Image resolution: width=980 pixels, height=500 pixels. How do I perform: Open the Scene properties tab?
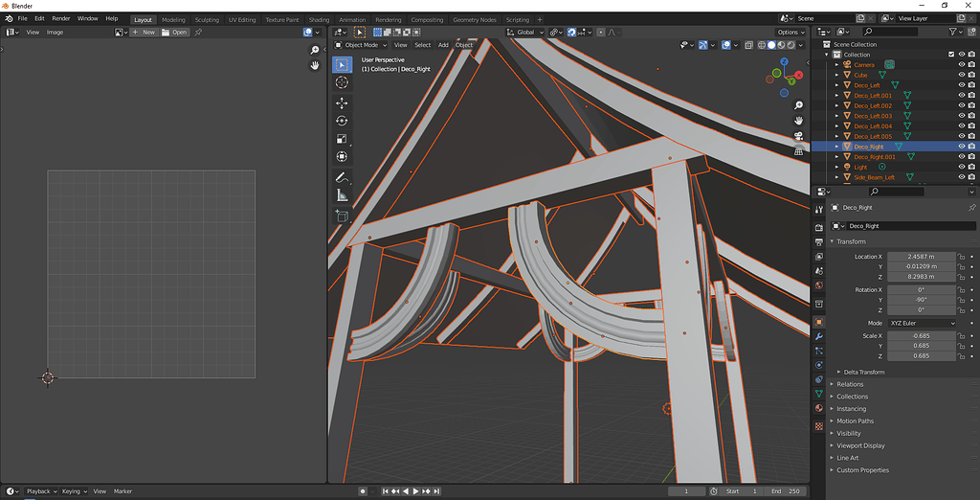click(x=819, y=271)
